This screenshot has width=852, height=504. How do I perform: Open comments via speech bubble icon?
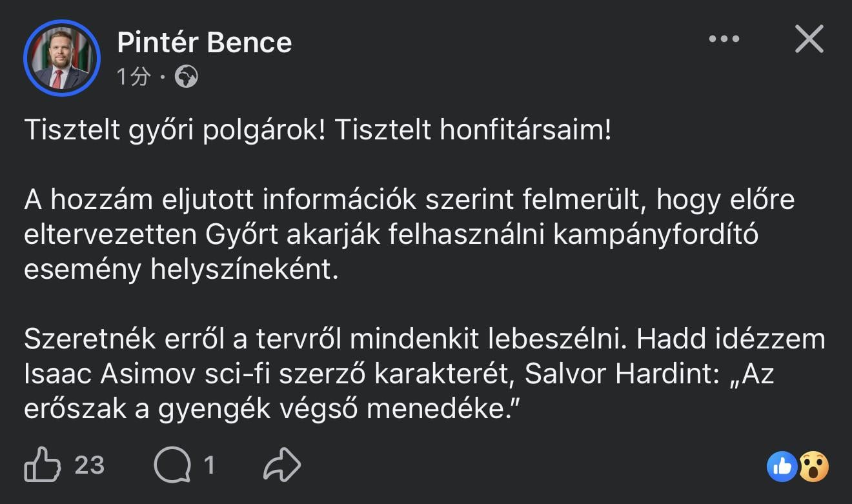(x=172, y=465)
